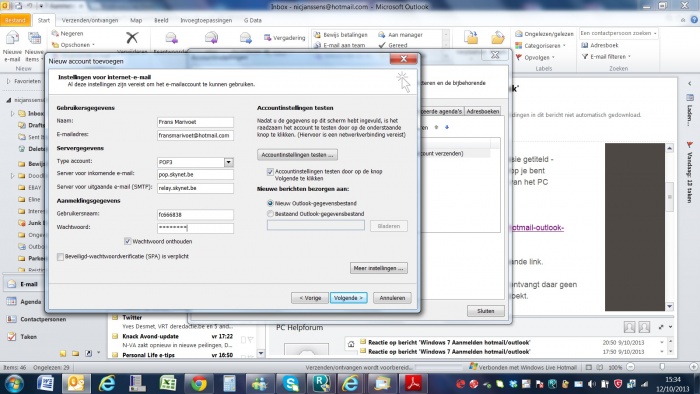Open Skype from the taskbar

291,383
